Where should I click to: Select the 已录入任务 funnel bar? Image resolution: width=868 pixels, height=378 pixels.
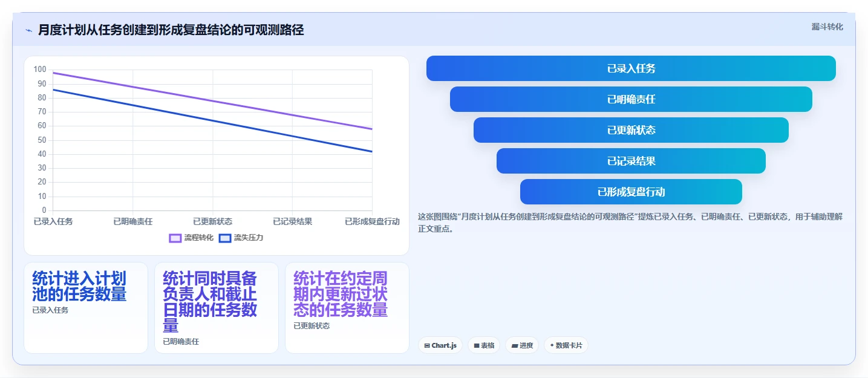click(631, 68)
